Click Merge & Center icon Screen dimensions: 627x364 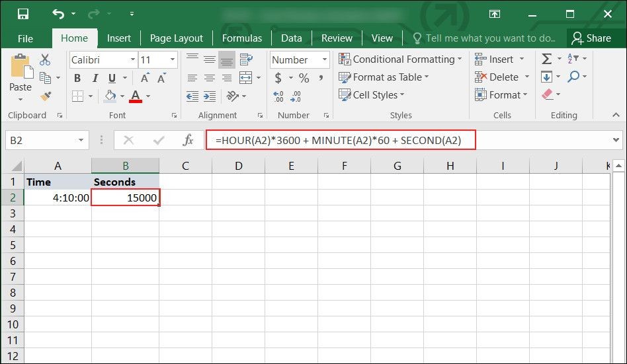tap(245, 78)
